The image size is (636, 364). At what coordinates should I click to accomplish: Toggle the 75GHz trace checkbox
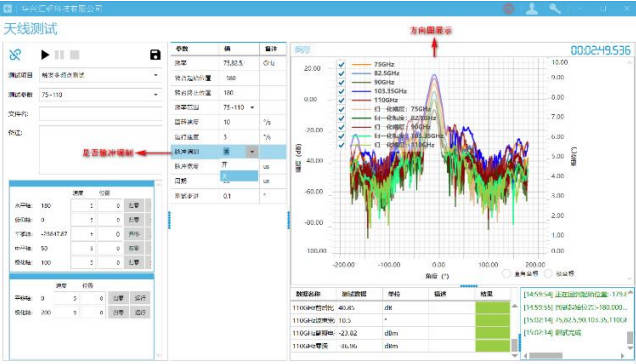[x=341, y=64]
